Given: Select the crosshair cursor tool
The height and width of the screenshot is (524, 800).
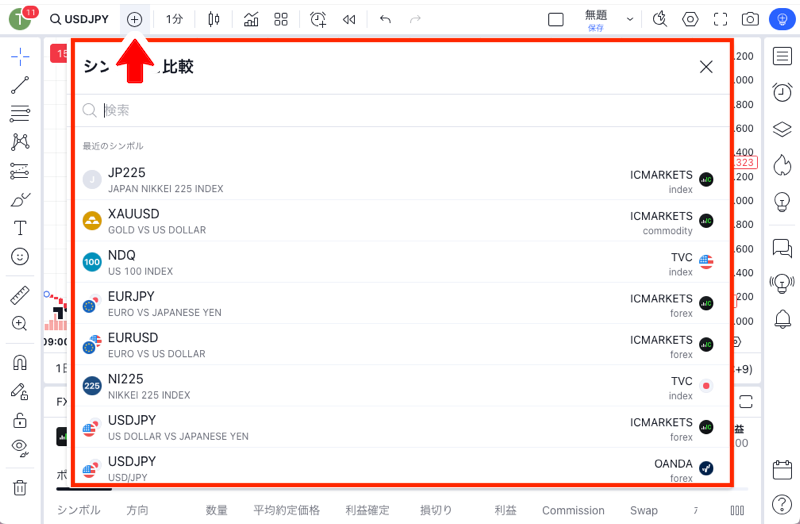Looking at the screenshot, I should (x=20, y=57).
